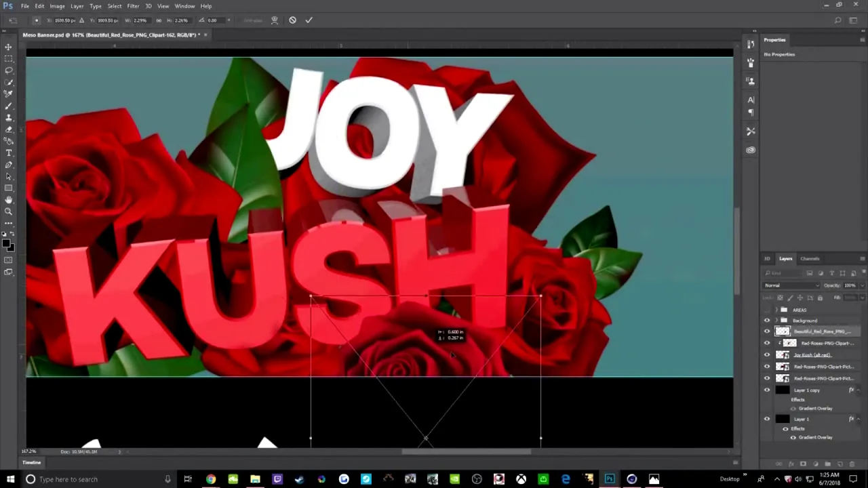
Task: Select the Paint Bucket tool
Action: pos(8,141)
